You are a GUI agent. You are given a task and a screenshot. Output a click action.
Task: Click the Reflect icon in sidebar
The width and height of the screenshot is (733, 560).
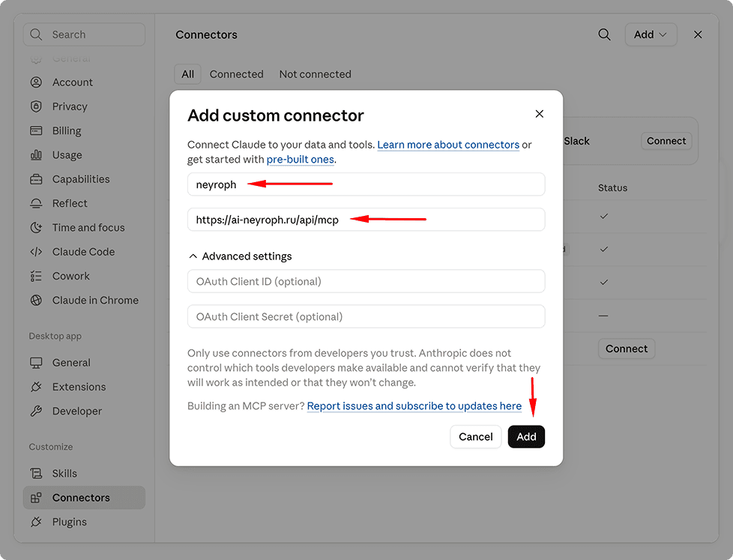tap(36, 203)
